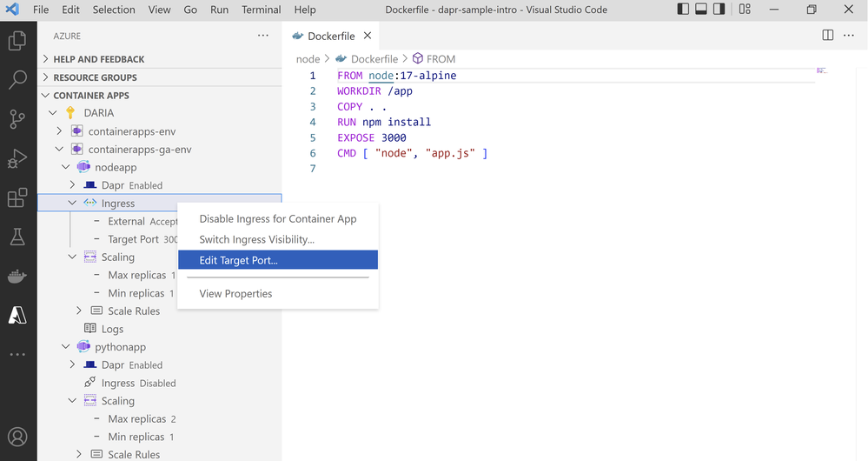Toggle secondary side bar layout icon
Viewport: 868px width, 461px height.
719,10
